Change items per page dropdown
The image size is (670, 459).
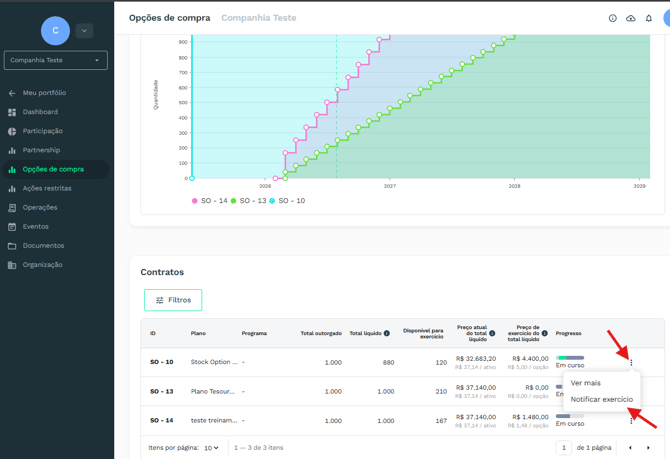pyautogui.click(x=211, y=448)
